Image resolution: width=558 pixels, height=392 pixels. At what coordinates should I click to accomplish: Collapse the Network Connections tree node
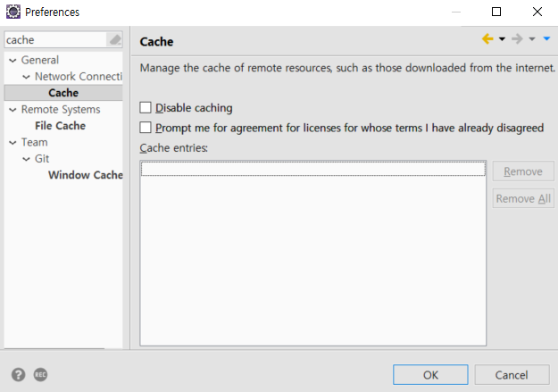pyautogui.click(x=26, y=77)
